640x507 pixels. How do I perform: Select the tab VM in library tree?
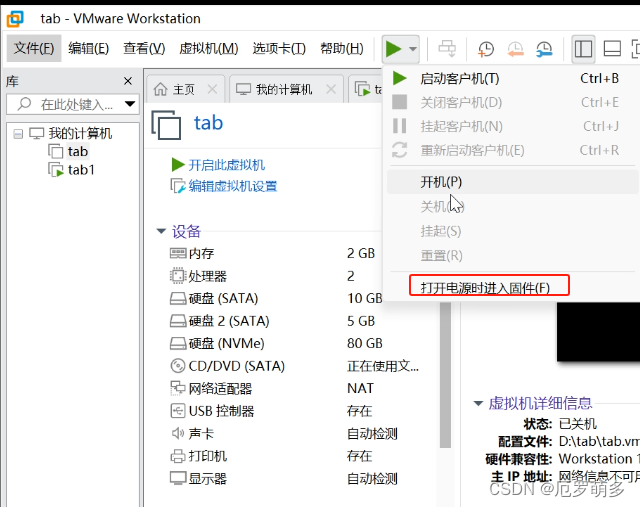tap(78, 151)
